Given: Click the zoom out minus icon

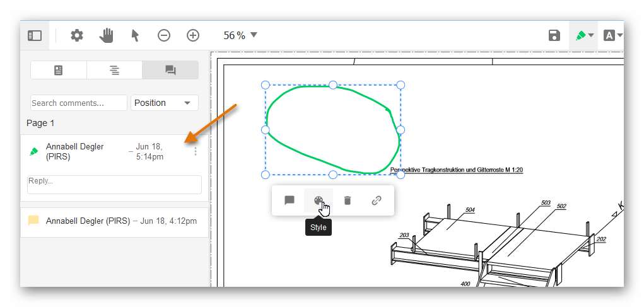Looking at the screenshot, I should tap(164, 36).
